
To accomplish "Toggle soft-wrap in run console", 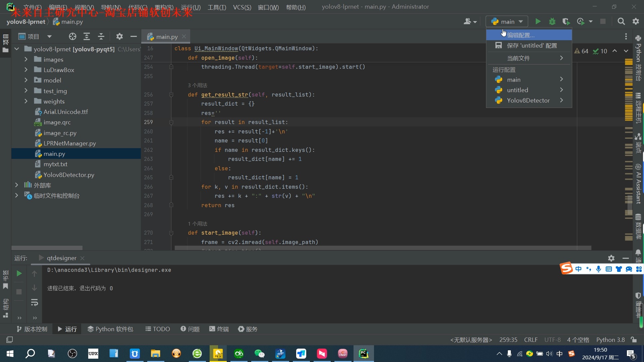I will tap(35, 303).
